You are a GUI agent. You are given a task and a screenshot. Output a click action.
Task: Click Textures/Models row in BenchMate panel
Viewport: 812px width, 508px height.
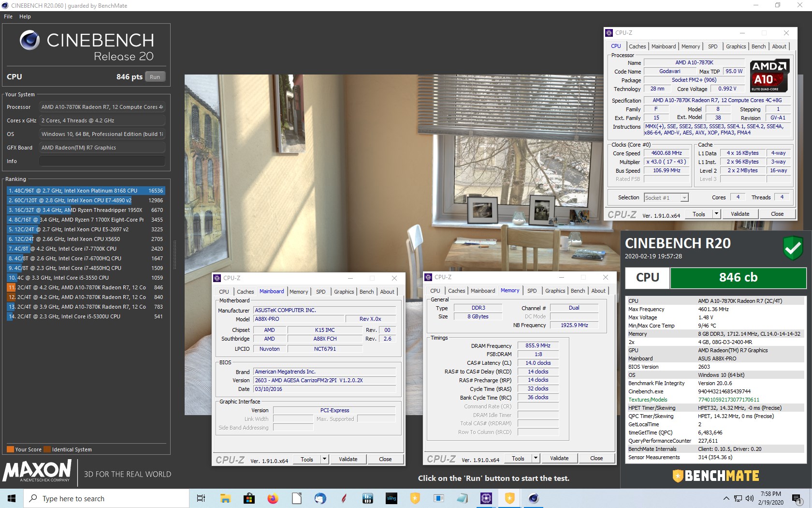click(x=715, y=400)
